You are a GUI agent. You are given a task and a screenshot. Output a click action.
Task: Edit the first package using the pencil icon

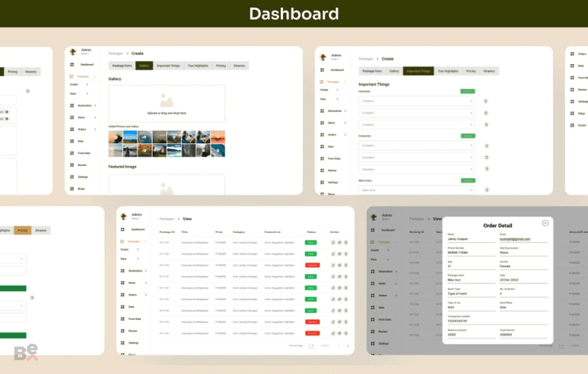[333, 242]
